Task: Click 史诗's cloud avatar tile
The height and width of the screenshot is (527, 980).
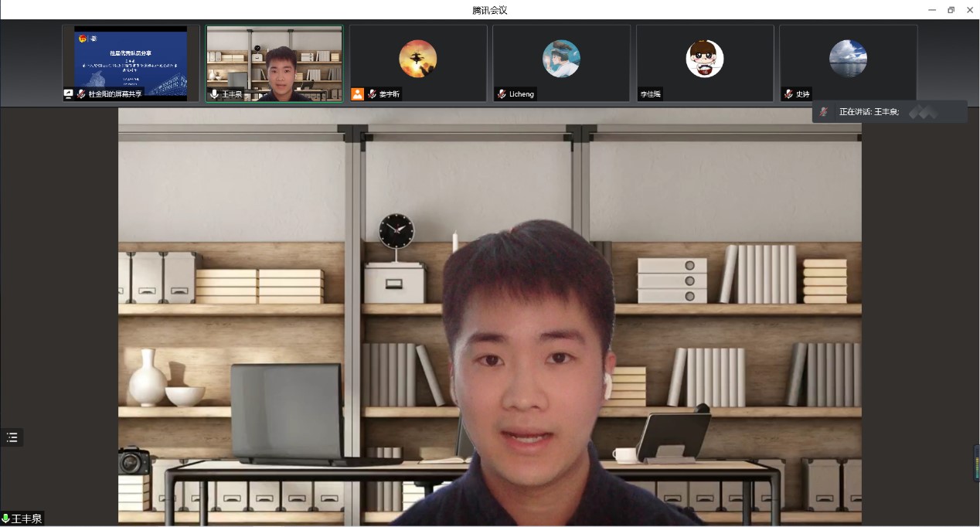Action: tap(848, 59)
